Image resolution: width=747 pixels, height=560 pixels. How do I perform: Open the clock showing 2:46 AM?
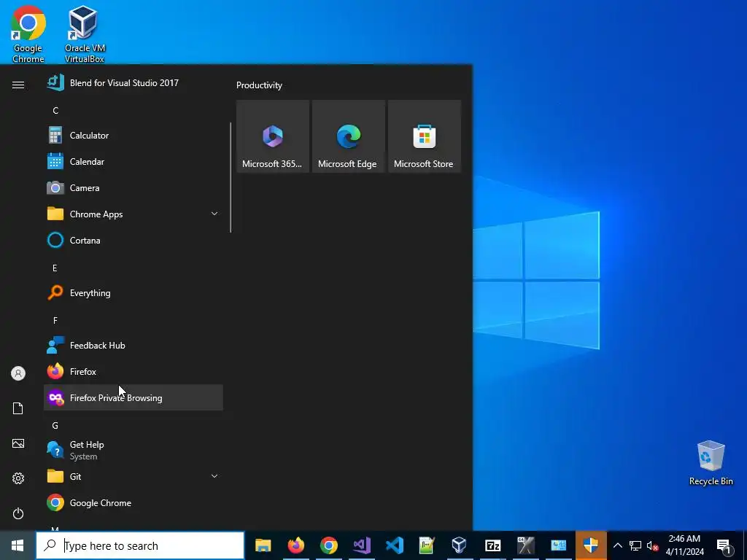pos(684,545)
